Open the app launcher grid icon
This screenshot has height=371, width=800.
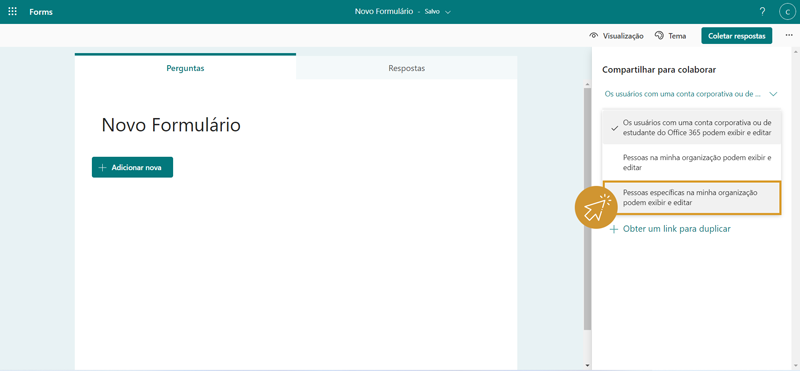pyautogui.click(x=13, y=11)
